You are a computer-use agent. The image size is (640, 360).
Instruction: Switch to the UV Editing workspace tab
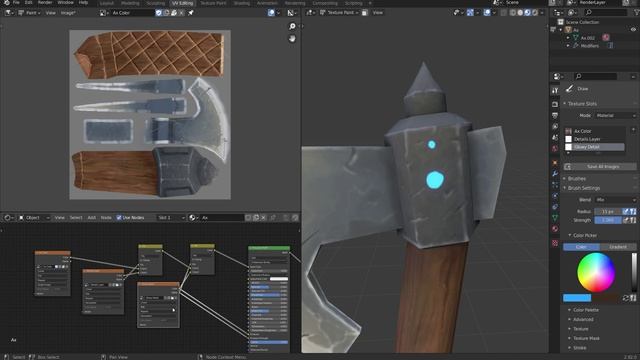pyautogui.click(x=182, y=3)
